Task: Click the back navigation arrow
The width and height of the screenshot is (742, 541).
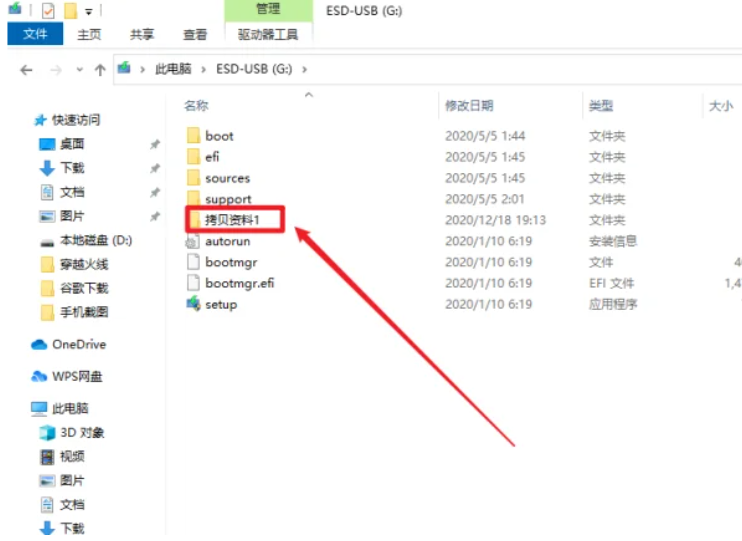Action: [x=26, y=70]
